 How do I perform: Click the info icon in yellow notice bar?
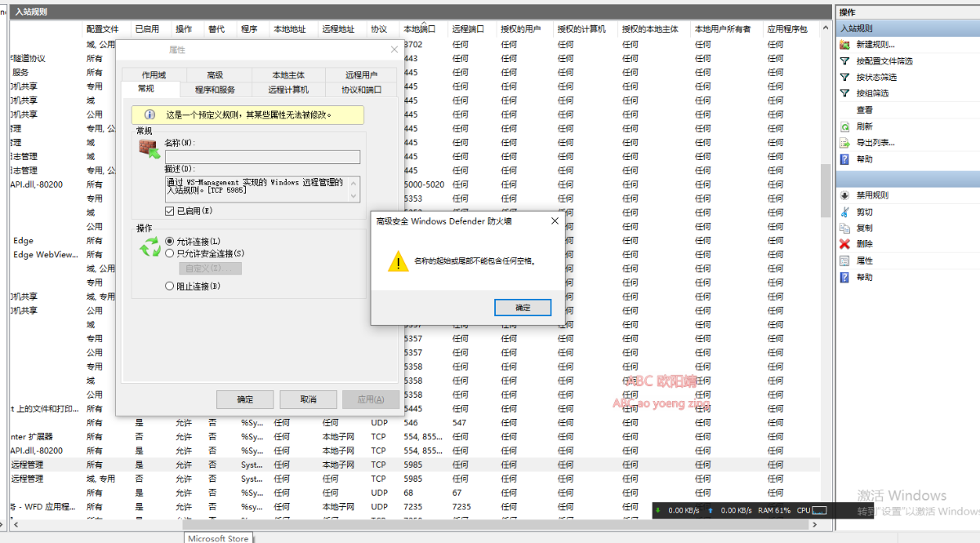[x=149, y=115]
